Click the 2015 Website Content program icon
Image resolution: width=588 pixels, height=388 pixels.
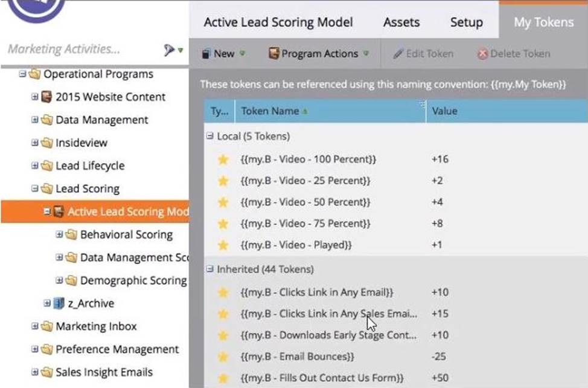[46, 97]
